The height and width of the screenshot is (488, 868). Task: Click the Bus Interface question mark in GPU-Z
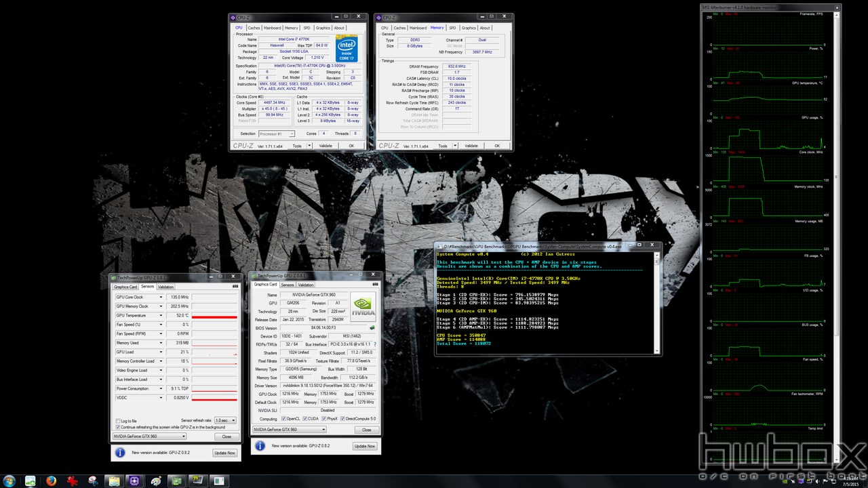click(x=374, y=344)
